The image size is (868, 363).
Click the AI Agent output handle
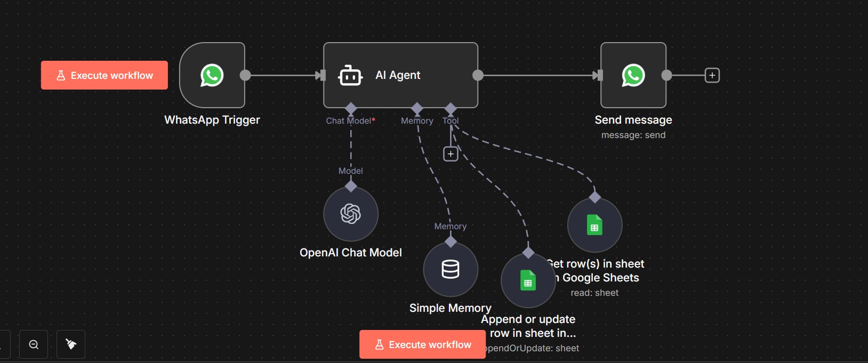(x=478, y=75)
